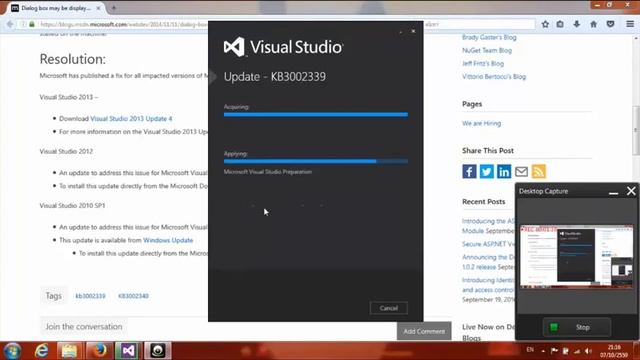The width and height of the screenshot is (640, 360).
Task: Open Brady Gaster's Blog link
Action: (x=489, y=37)
